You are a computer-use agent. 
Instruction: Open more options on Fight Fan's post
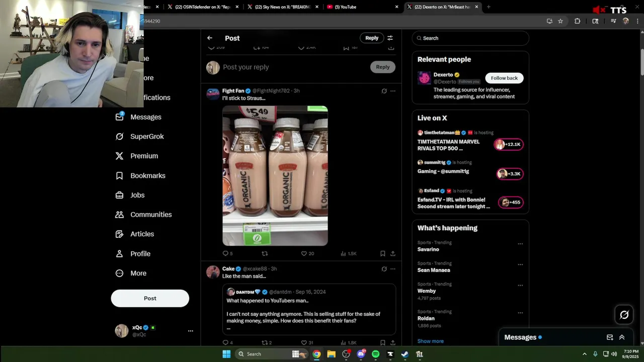tap(393, 91)
